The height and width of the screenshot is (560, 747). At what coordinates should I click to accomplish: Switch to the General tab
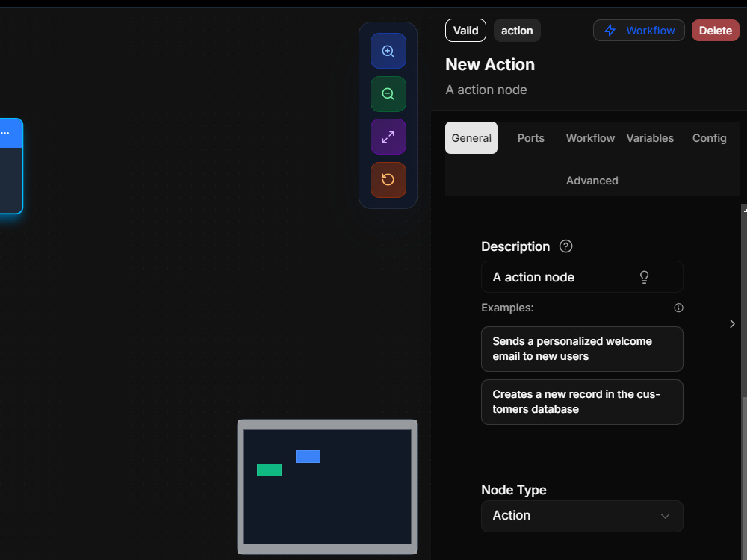pos(471,138)
